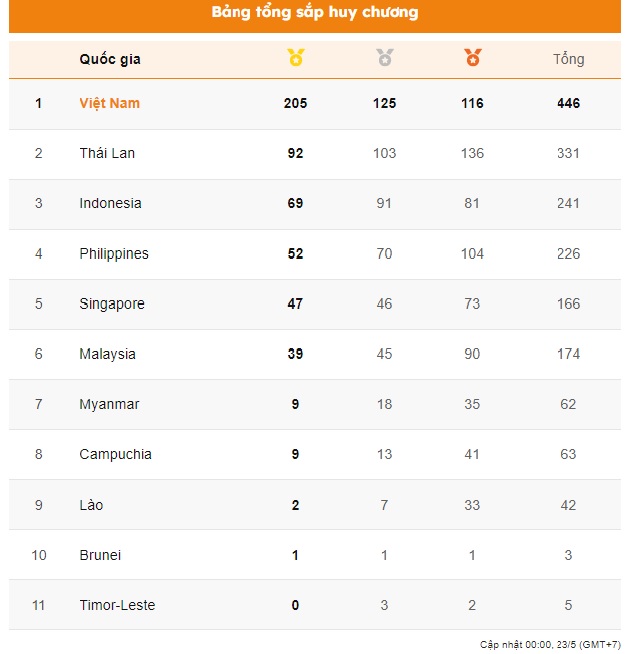Click Việt Nam's total of 446
The height and width of the screenshot is (654, 638).
pos(568,103)
